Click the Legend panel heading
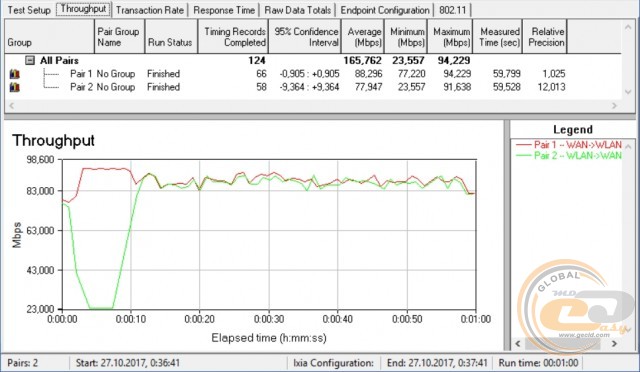The image size is (640, 372). (573, 130)
